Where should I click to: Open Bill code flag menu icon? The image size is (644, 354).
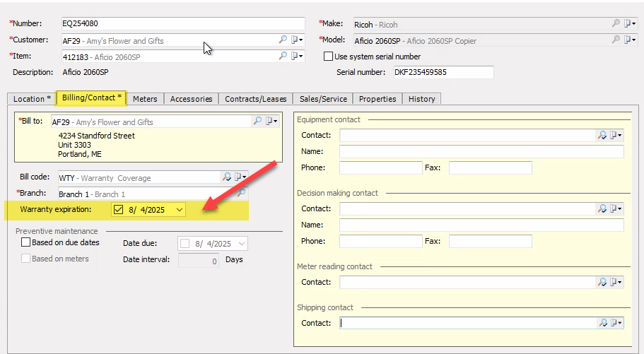pos(240,177)
